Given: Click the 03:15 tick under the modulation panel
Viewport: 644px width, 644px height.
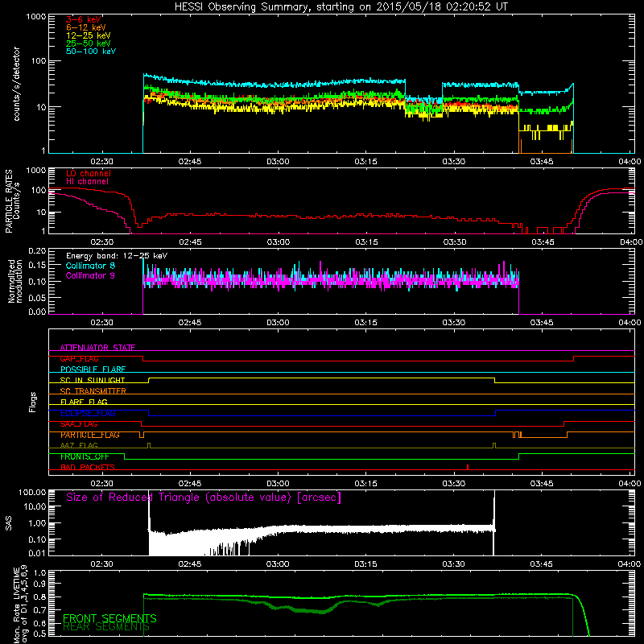Looking at the screenshot, I should [x=366, y=323].
